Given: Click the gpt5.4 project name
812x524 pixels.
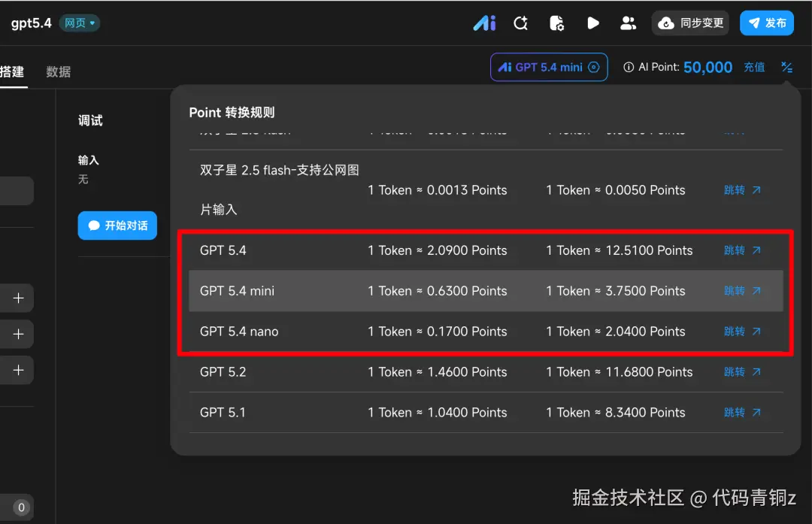Looking at the screenshot, I should click(x=31, y=23).
